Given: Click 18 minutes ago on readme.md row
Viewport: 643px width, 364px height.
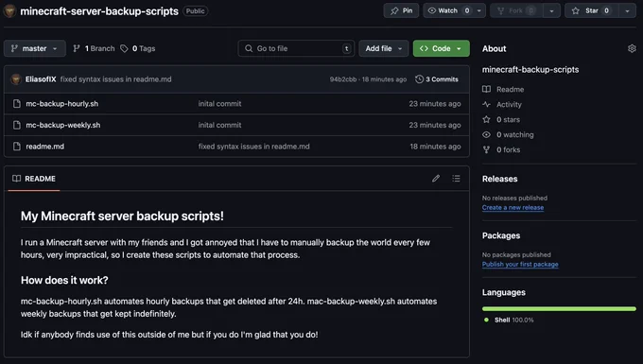Looking at the screenshot, I should click(x=435, y=147).
